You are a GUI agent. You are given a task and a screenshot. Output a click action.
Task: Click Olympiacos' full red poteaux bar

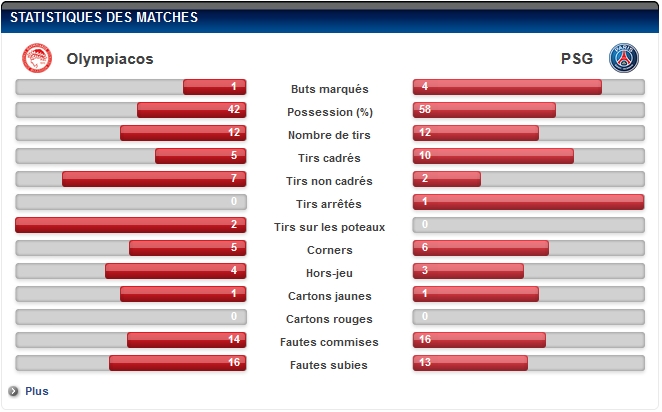[x=130, y=225]
